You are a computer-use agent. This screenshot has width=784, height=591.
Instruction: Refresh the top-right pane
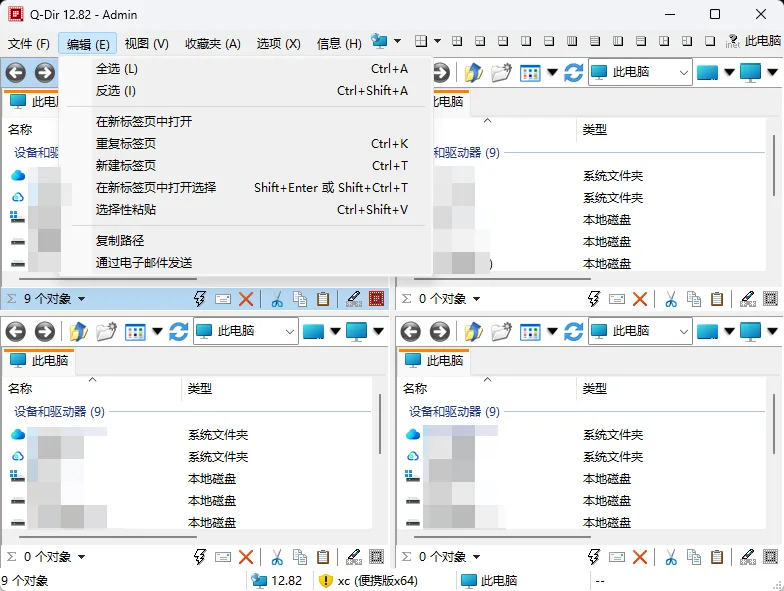pos(574,72)
